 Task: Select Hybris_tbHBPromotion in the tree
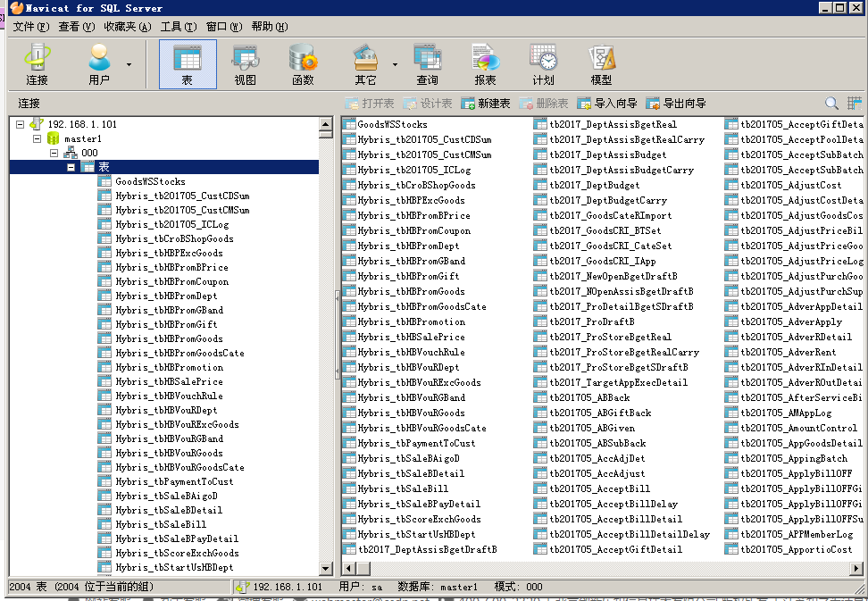170,367
